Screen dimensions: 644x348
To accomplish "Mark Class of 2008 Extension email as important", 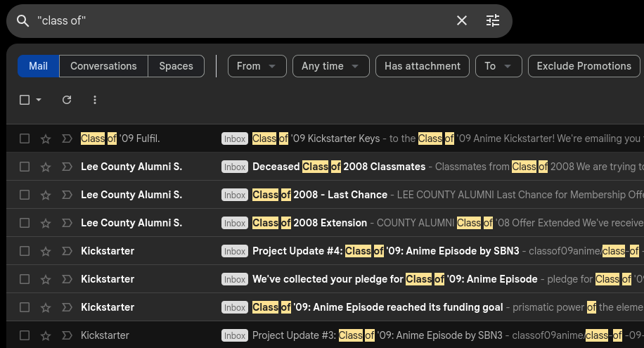I will tap(67, 223).
